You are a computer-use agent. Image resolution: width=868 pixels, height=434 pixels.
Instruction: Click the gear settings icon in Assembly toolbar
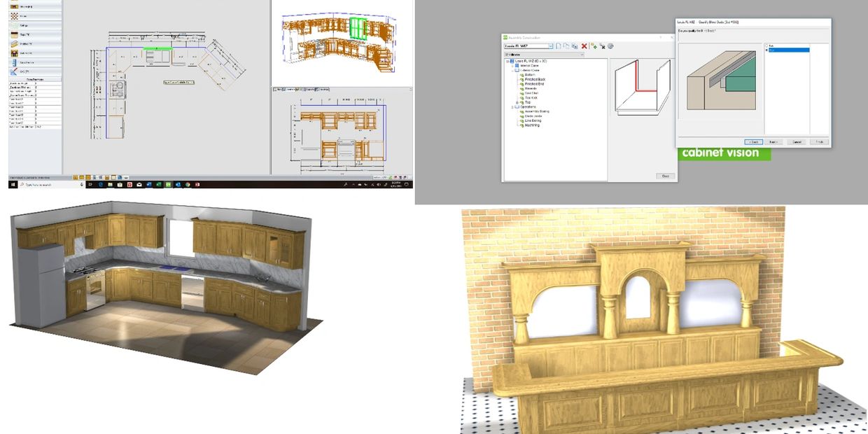click(x=610, y=46)
